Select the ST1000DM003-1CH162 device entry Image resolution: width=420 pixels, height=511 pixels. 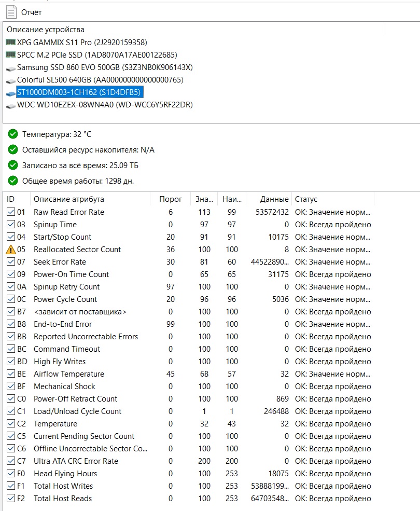click(x=78, y=92)
